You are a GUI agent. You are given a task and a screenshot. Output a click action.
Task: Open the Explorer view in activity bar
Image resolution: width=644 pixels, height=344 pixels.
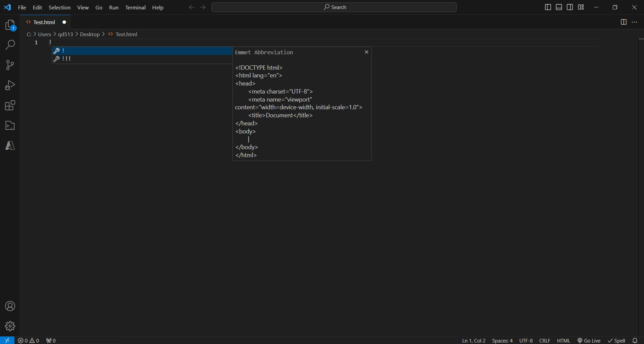(10, 25)
